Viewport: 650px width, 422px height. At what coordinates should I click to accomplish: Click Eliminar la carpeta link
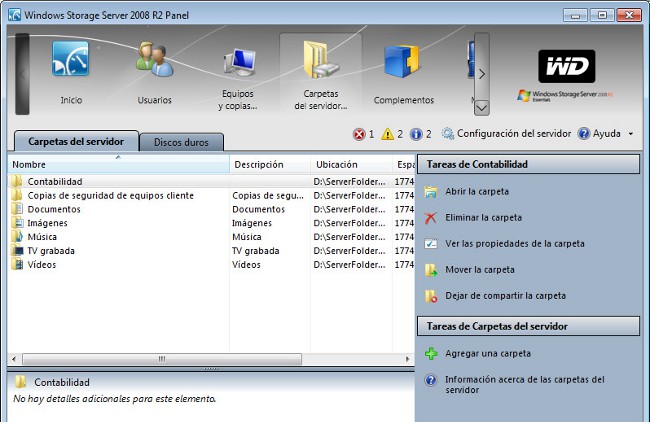pyautogui.click(x=483, y=218)
